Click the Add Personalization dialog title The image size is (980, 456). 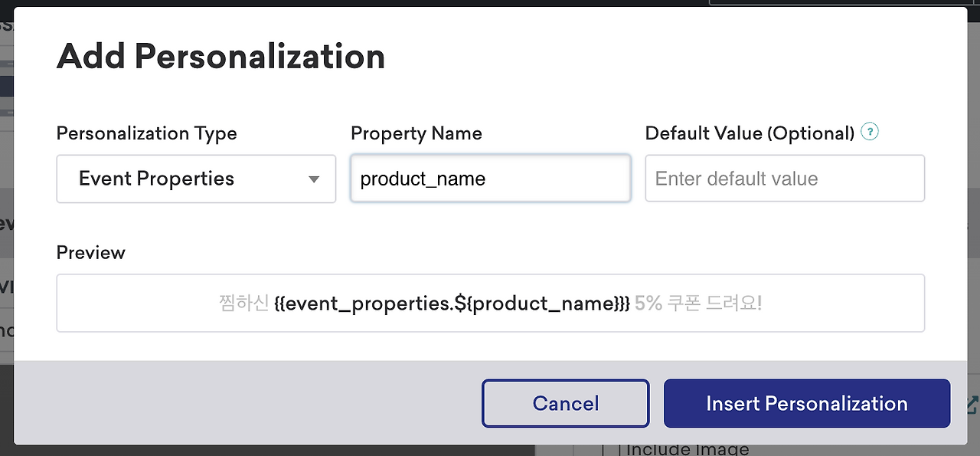click(x=220, y=57)
